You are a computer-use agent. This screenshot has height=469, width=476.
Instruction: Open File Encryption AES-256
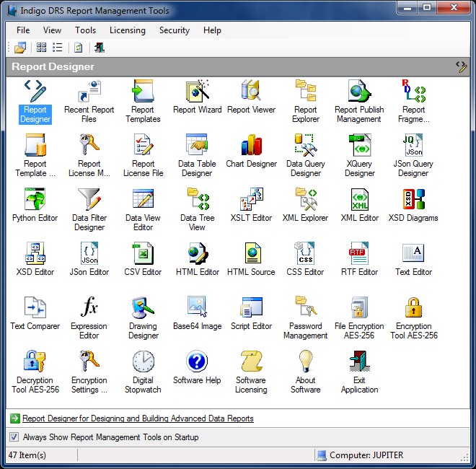tap(359, 318)
